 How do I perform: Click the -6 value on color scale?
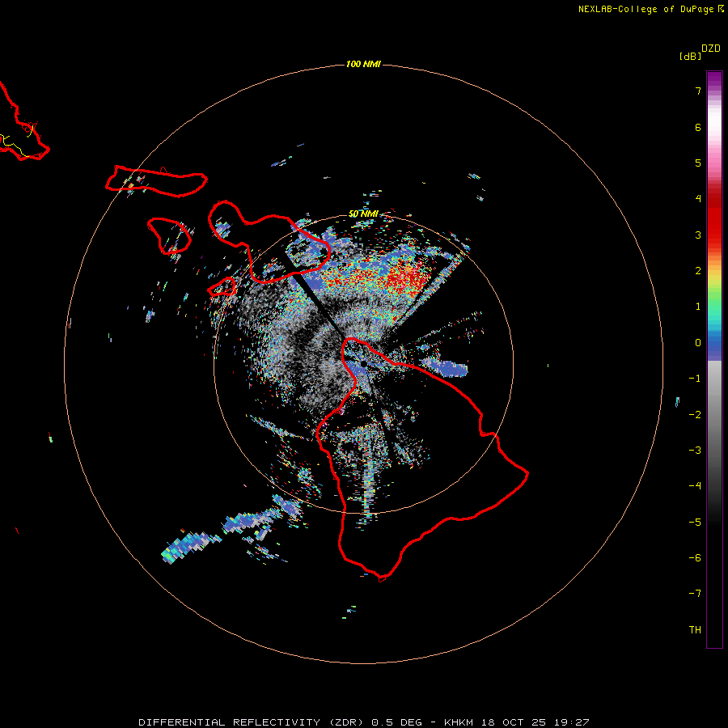695,558
